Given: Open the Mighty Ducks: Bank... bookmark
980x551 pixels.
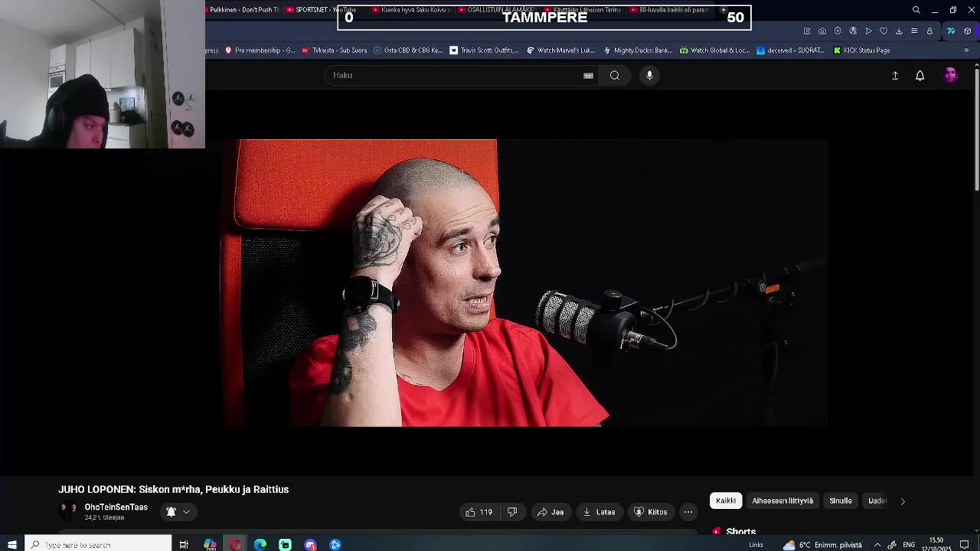Looking at the screenshot, I should (638, 51).
